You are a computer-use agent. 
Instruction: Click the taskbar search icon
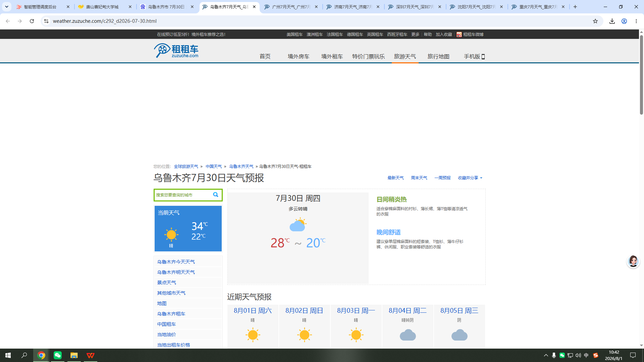point(24,355)
